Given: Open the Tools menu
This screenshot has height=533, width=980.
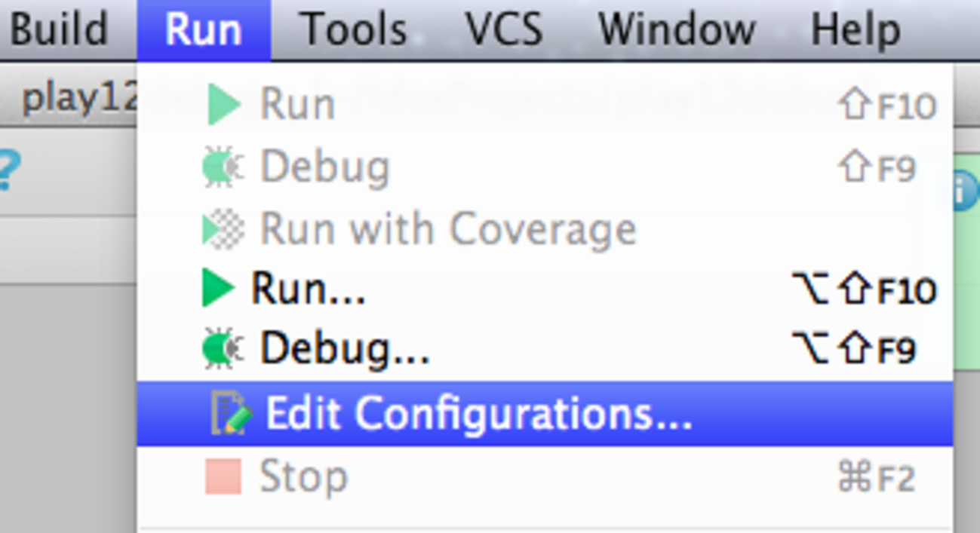Looking at the screenshot, I should click(x=353, y=30).
